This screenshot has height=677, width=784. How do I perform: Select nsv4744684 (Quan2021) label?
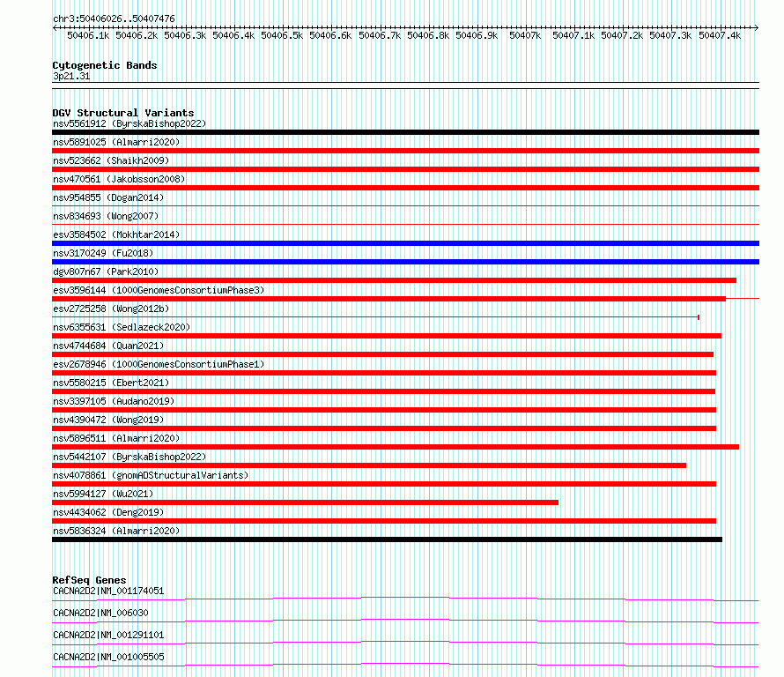tap(108, 346)
